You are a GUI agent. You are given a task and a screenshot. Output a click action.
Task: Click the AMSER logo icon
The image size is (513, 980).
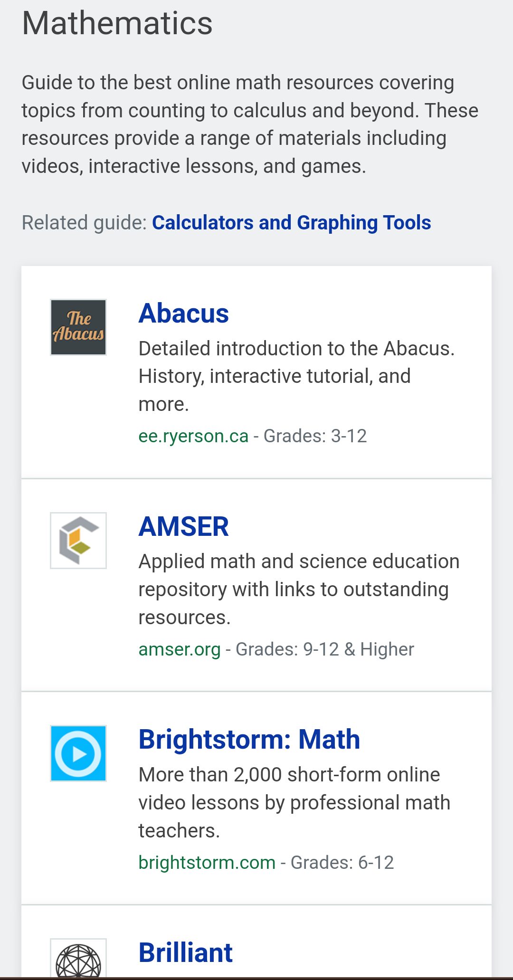(78, 541)
